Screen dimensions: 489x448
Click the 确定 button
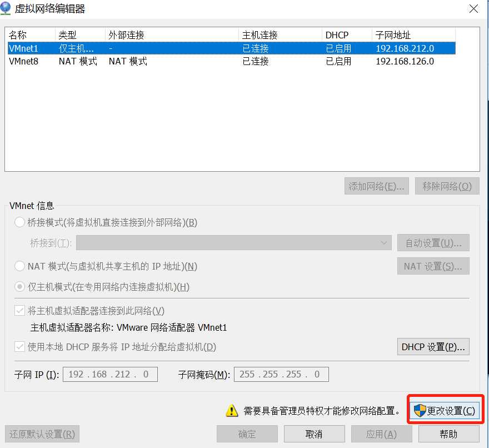pos(247,434)
